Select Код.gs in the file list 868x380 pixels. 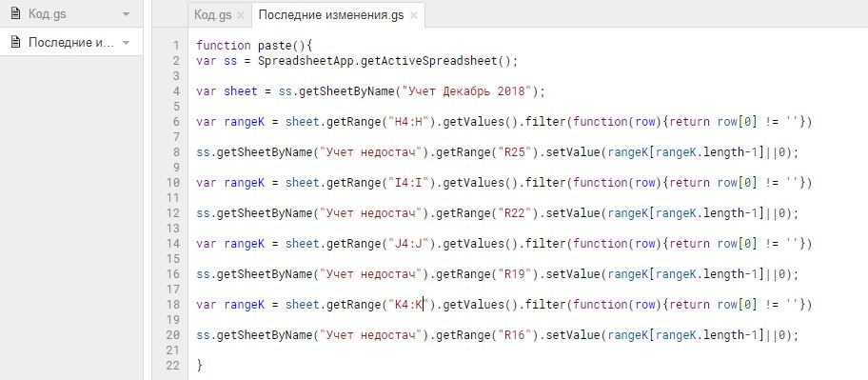coord(70,14)
